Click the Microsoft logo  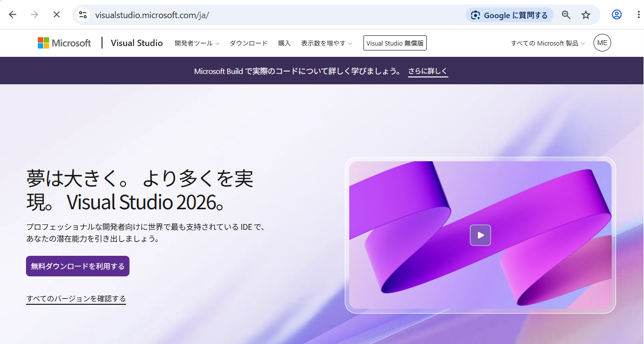click(64, 43)
